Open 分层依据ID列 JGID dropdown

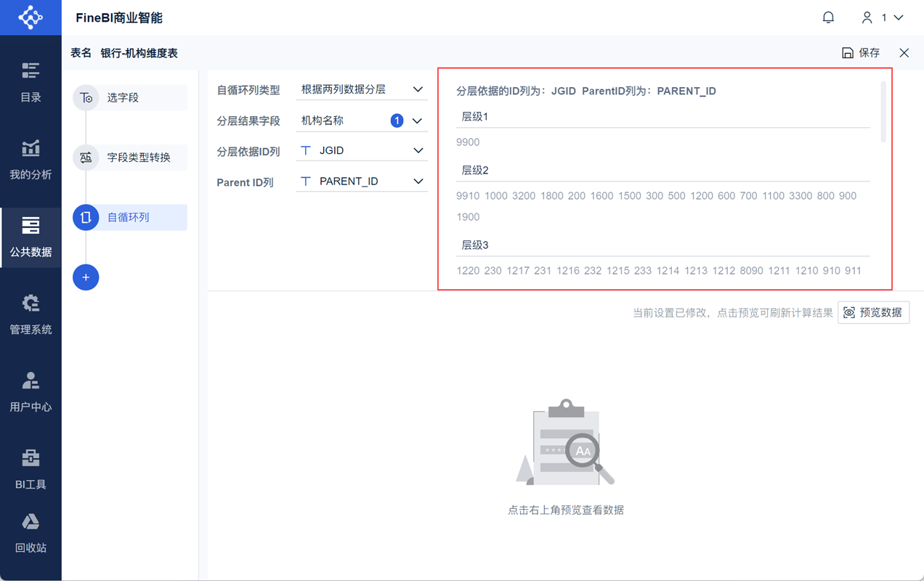point(362,150)
